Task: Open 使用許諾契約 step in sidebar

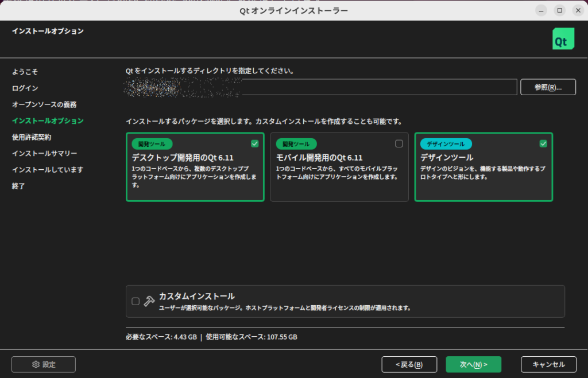Action: point(32,137)
